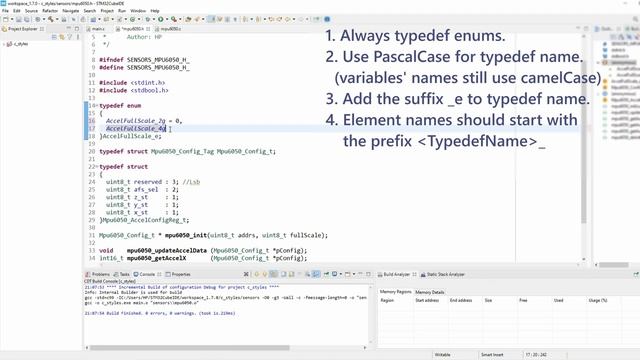
Task: Click the Build hammer icon in toolbar
Action: tap(50, 19)
